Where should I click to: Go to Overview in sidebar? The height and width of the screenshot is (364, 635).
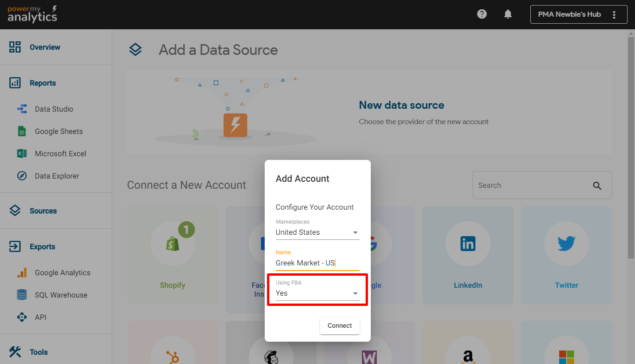45,47
